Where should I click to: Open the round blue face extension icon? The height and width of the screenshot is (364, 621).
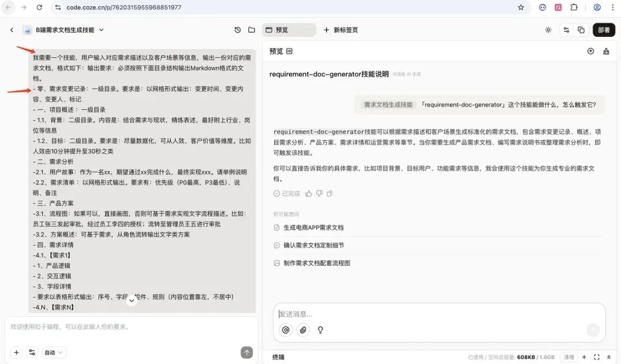click(x=543, y=7)
